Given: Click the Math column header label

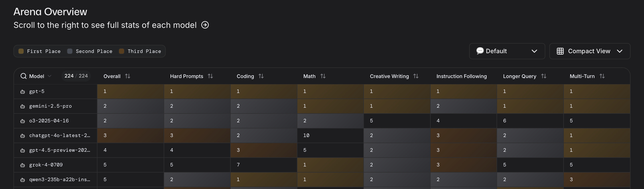Looking at the screenshot, I should 309,76.
